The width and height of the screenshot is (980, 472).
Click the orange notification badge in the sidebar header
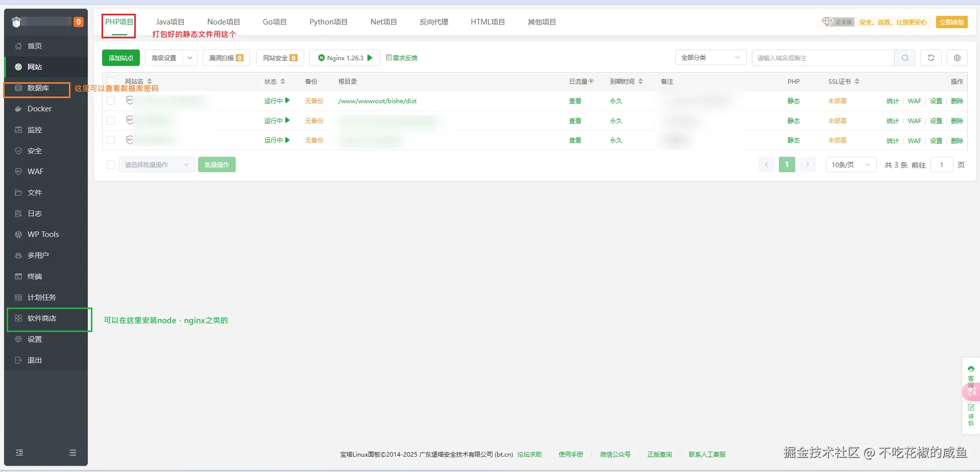(x=79, y=22)
